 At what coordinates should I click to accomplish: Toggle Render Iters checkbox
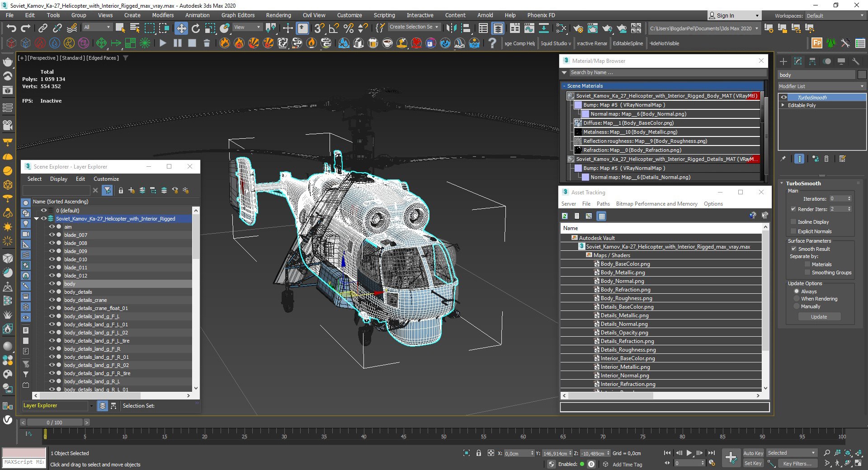(793, 209)
